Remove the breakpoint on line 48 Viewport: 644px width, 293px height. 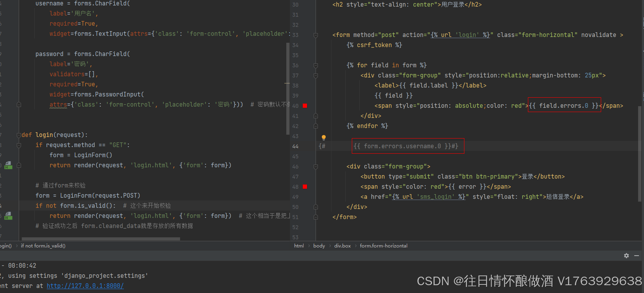(305, 187)
